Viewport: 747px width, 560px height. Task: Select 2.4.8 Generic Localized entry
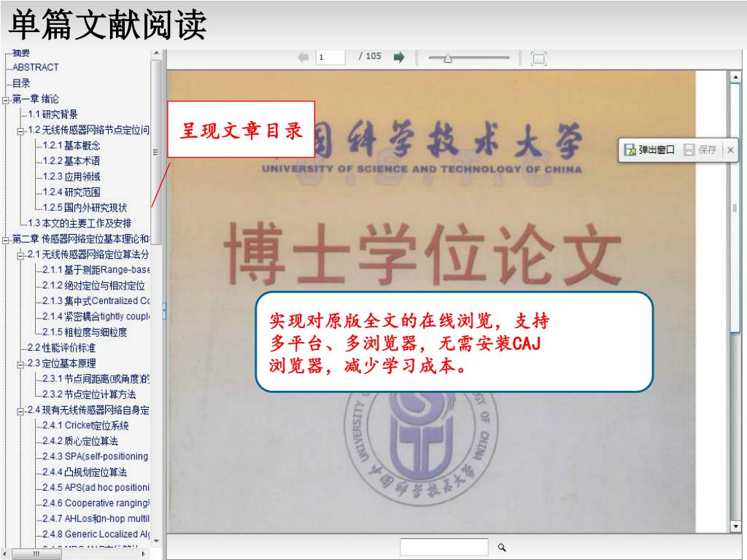(96, 534)
